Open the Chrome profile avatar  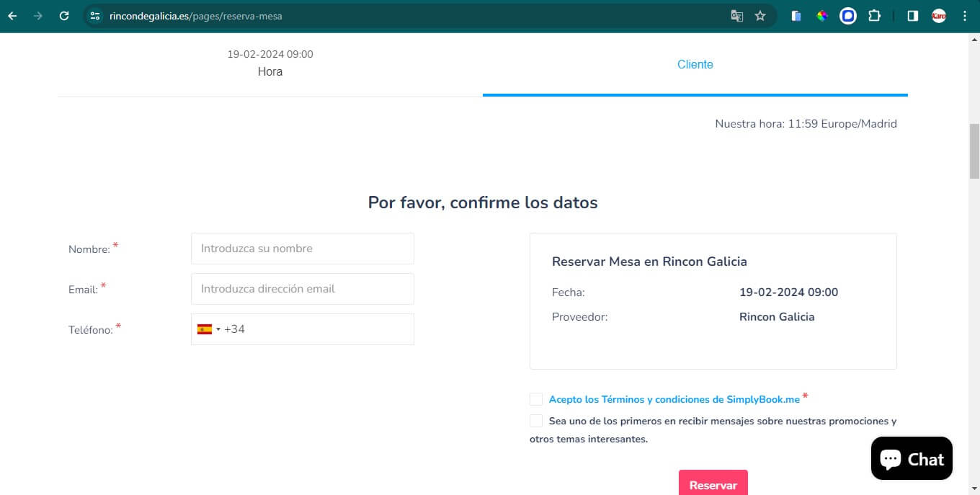point(938,16)
